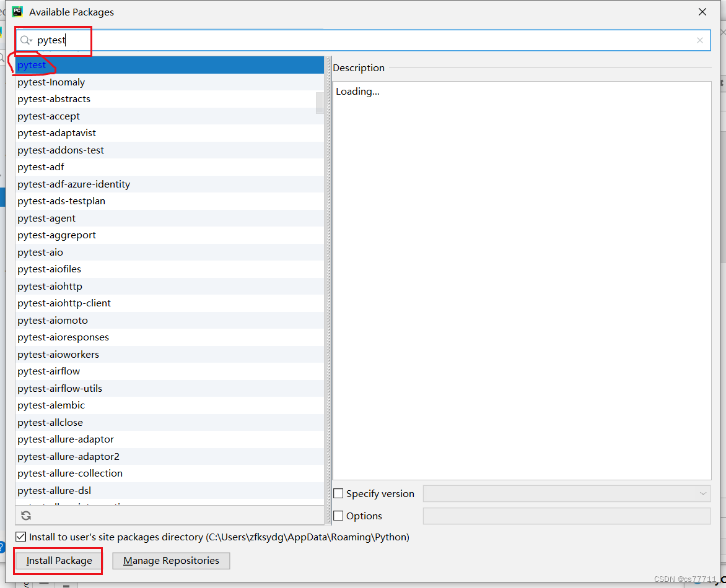This screenshot has width=726, height=588.
Task: Select pytest-allure-collection package
Action: tap(170, 473)
